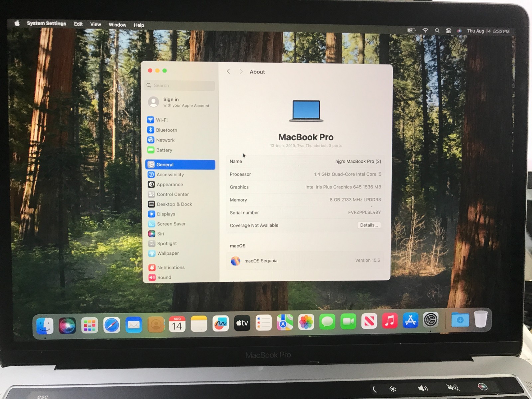Navigate back using the left chevron arrow
The height and width of the screenshot is (399, 532).
click(x=228, y=71)
